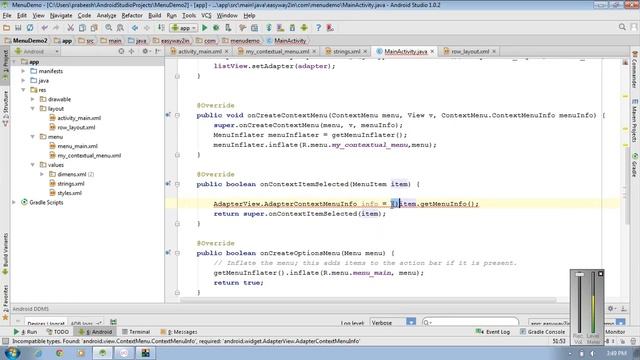Click the collapse all icon in project panel
This screenshot has height=360, width=640.
pyautogui.click(x=131, y=51)
